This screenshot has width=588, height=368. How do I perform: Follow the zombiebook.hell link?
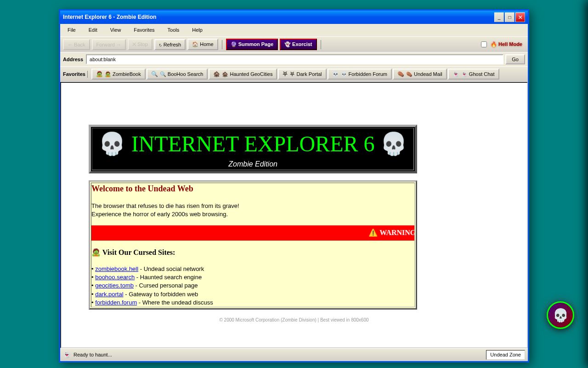click(117, 269)
